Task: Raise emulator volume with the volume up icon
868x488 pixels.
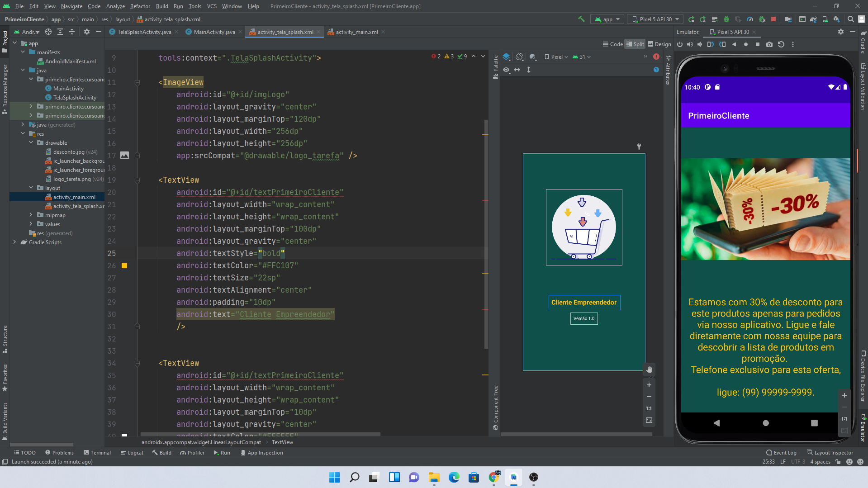Action: (x=690, y=44)
